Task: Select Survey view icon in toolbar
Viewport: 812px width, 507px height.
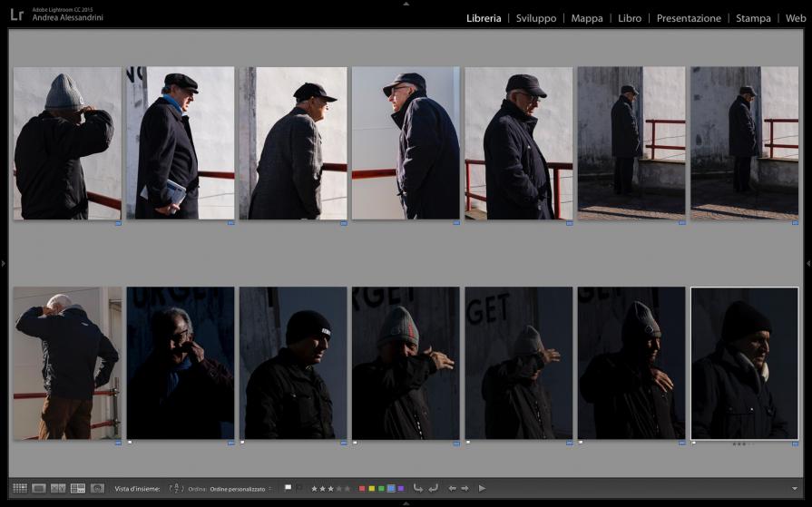Action: [x=78, y=488]
